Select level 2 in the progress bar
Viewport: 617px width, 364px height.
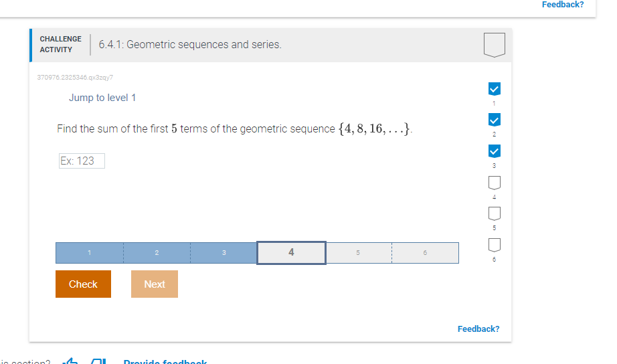[157, 253]
